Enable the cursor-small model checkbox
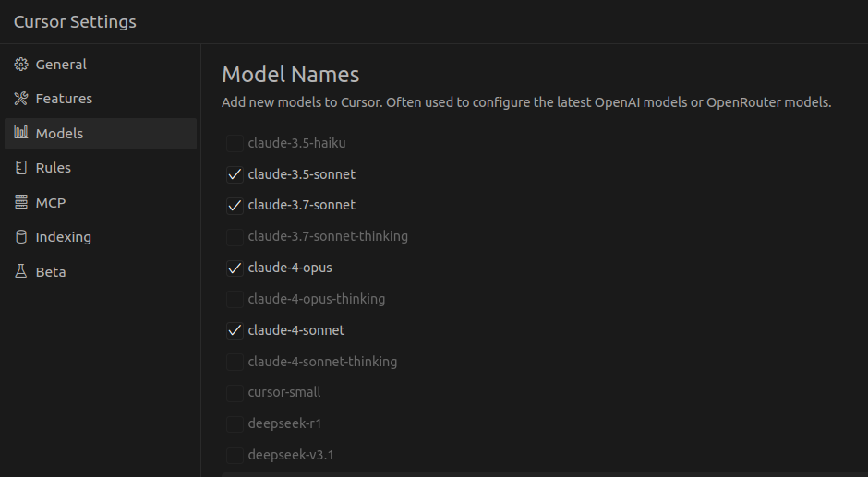 (235, 393)
